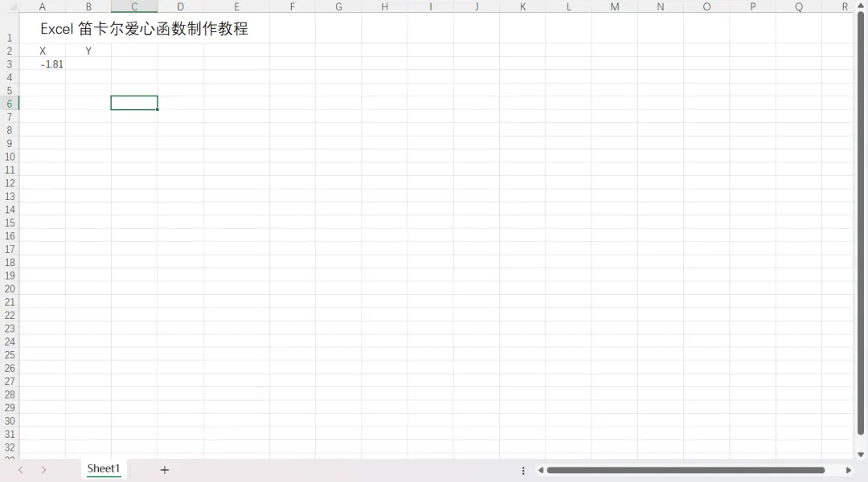Select row 20 header
This screenshot has width=868, height=482.
coord(10,289)
